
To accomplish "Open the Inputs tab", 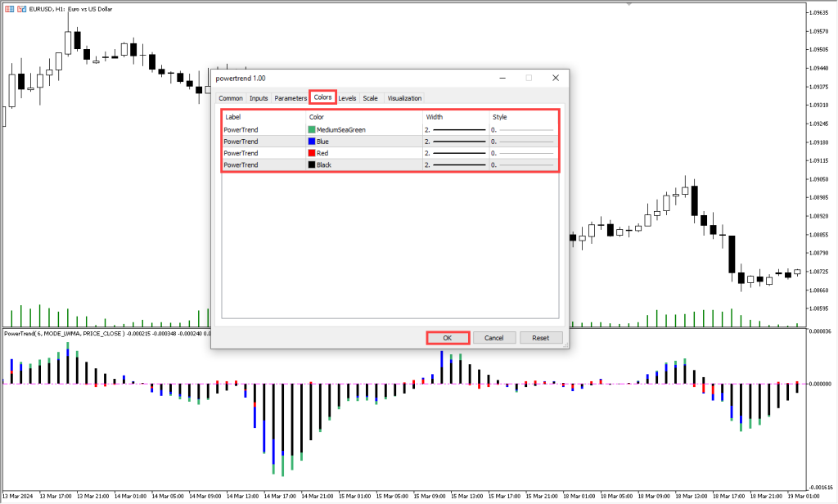I will click(x=259, y=98).
